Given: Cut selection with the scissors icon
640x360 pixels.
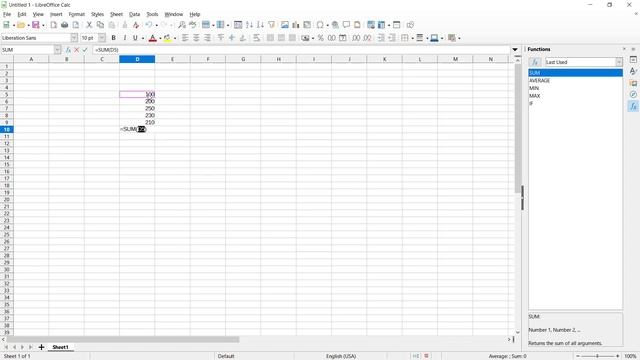Looking at the screenshot, I should (89, 25).
